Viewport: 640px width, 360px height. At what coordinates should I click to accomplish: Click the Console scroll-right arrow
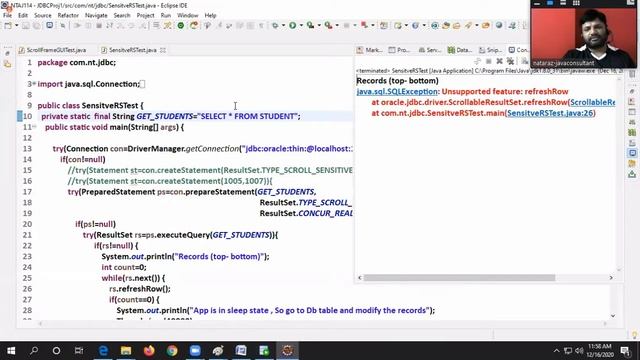pos(611,278)
